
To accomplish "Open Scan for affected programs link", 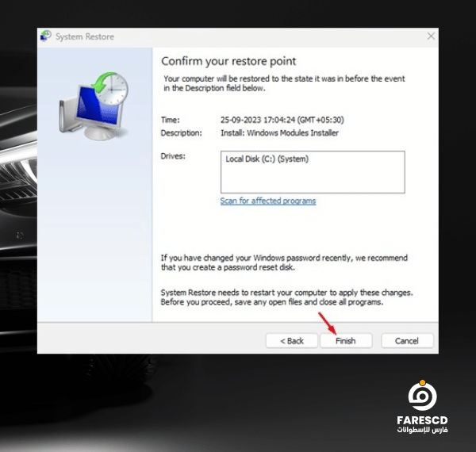I will click(268, 201).
